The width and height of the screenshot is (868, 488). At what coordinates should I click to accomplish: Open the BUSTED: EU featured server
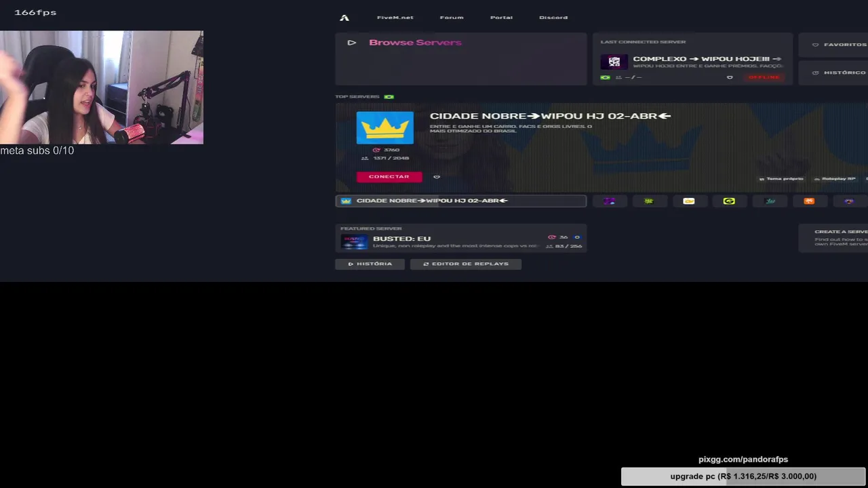461,238
